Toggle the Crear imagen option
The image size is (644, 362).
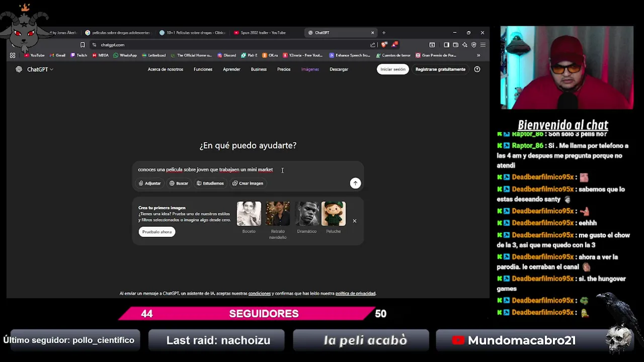[248, 184]
